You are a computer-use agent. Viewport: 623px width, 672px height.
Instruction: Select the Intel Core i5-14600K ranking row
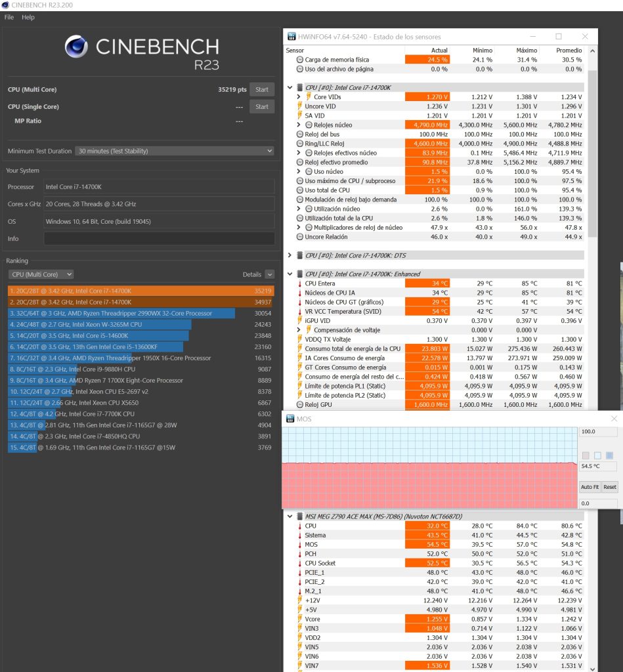(x=140, y=335)
